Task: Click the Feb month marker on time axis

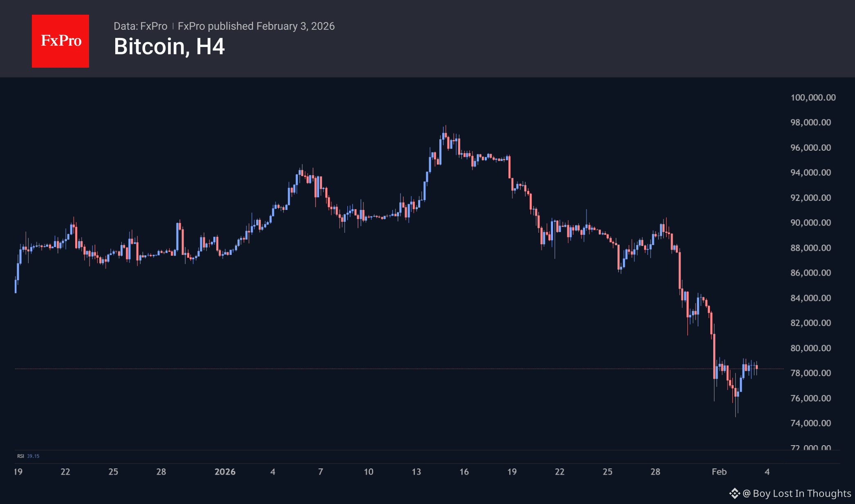Action: pos(719,472)
